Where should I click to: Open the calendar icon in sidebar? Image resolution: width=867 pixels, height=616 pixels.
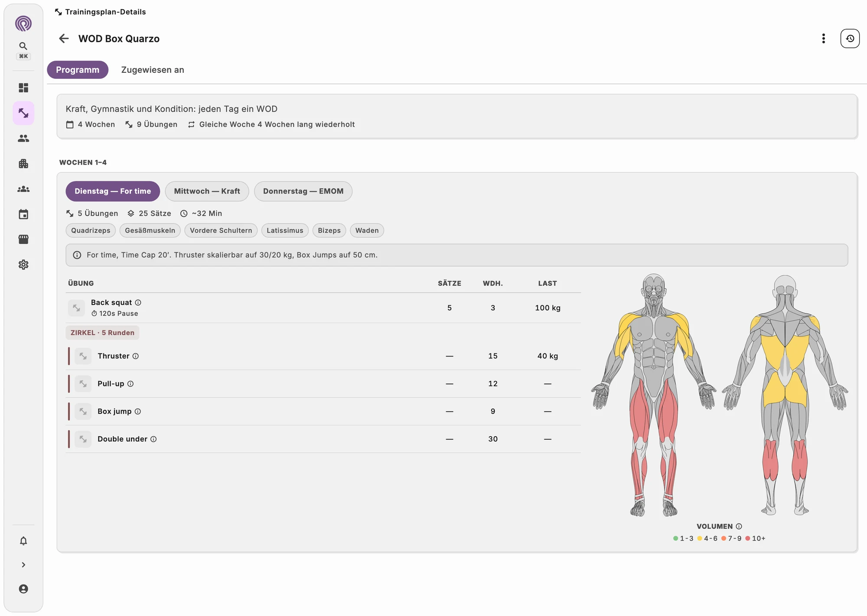[23, 214]
